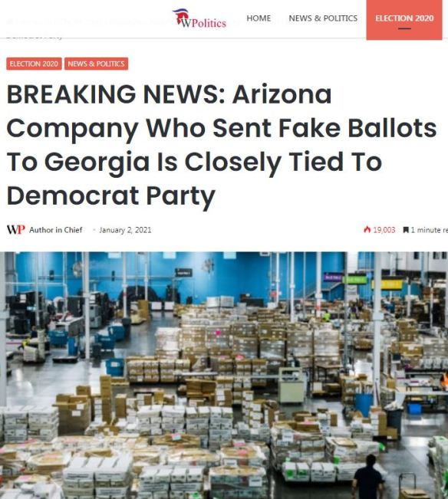Click the Politics text in site logo

pos(209,23)
